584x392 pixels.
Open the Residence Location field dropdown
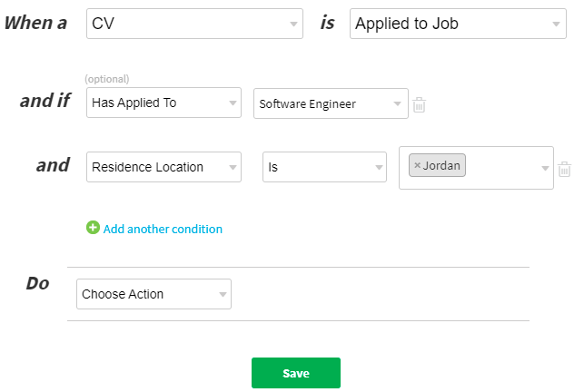point(163,167)
